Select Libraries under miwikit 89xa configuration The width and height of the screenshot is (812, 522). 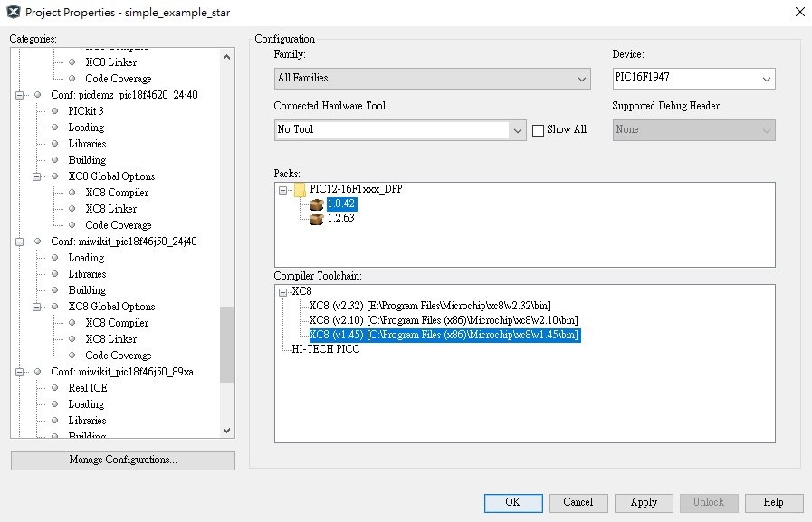87,421
